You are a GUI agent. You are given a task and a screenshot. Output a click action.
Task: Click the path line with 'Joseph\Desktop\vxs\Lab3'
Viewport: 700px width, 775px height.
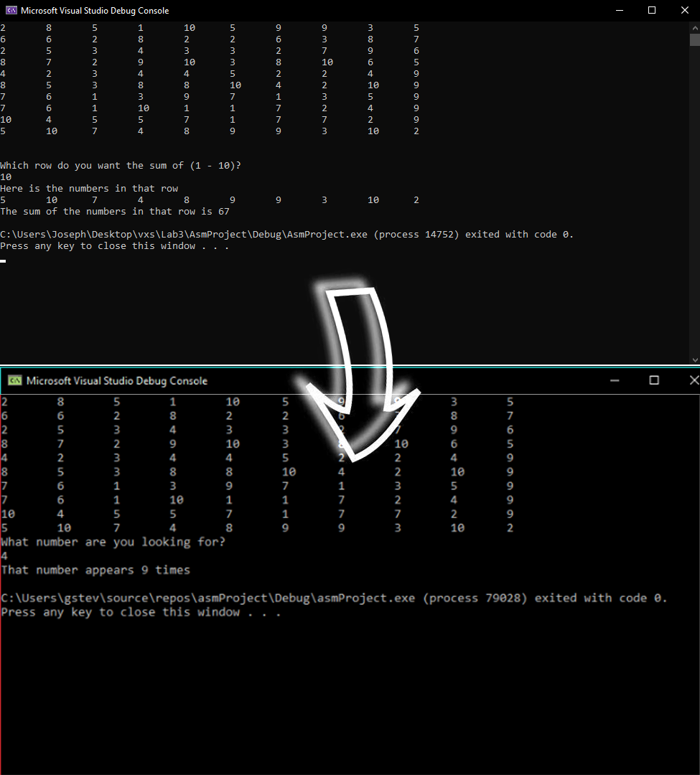tap(286, 234)
